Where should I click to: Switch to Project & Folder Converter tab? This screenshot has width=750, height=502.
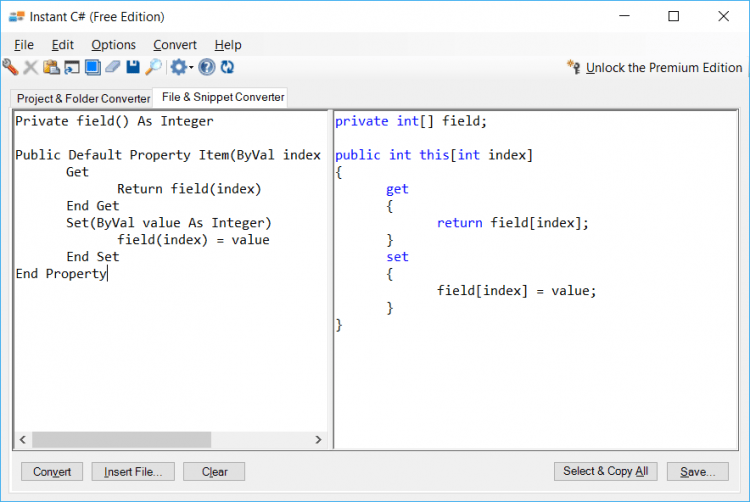(83, 99)
